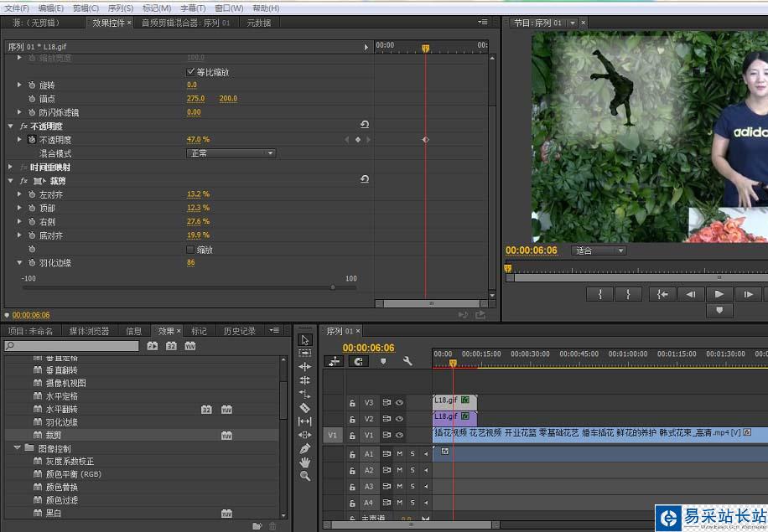The width and height of the screenshot is (768, 532).
Task: Select the Razor tool
Action: (305, 408)
